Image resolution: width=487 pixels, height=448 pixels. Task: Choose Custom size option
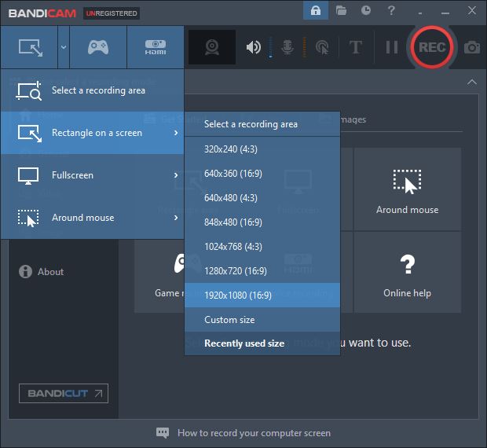(x=262, y=320)
